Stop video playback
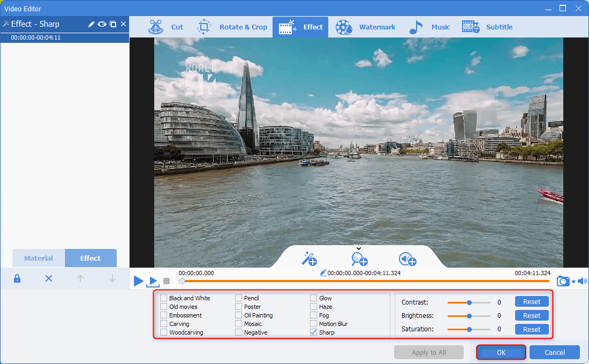 click(167, 281)
